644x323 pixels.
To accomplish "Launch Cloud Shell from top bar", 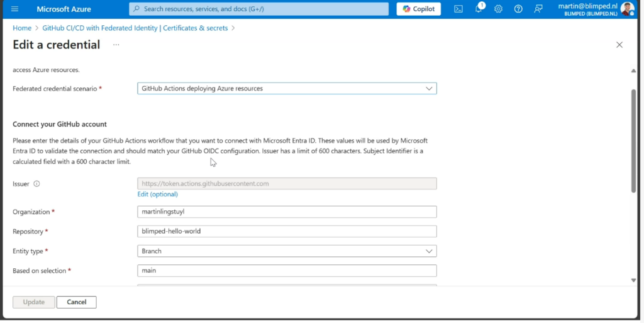I will pyautogui.click(x=458, y=9).
